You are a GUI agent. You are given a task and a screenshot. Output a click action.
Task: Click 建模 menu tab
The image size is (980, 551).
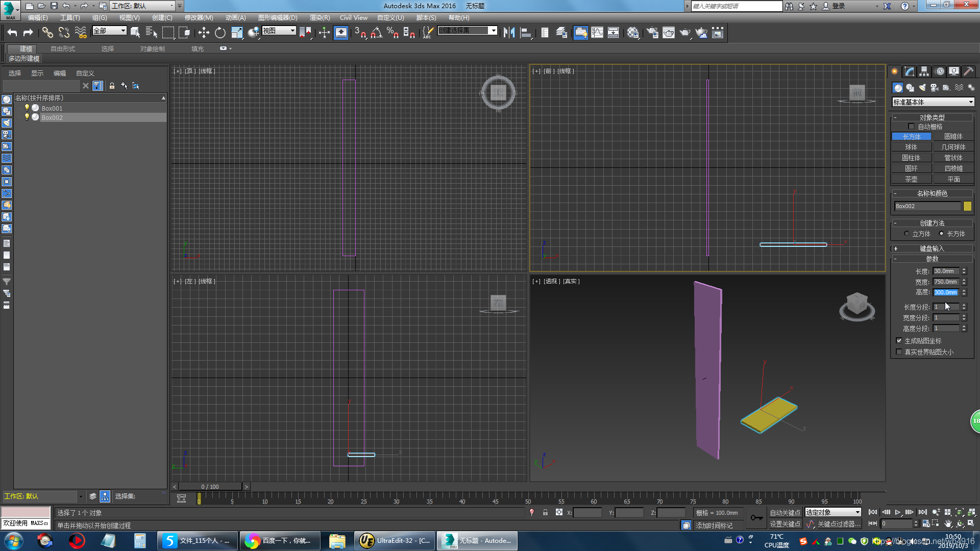click(25, 48)
